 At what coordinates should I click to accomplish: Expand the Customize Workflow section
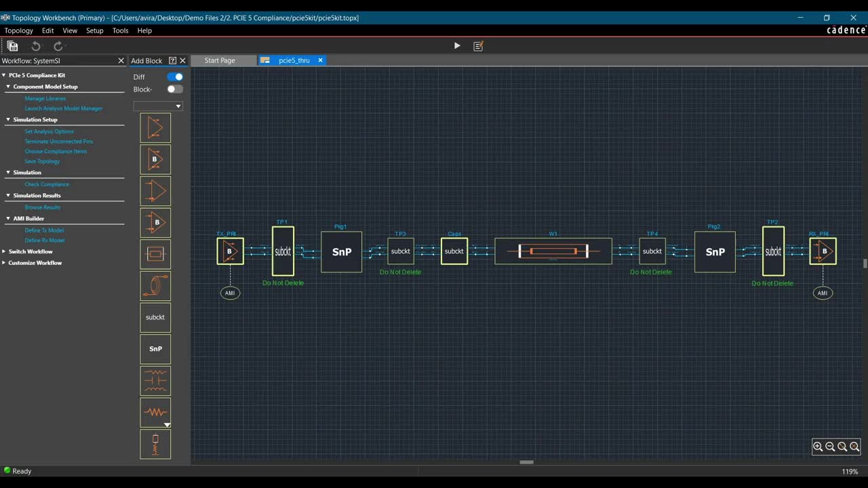(x=3, y=263)
